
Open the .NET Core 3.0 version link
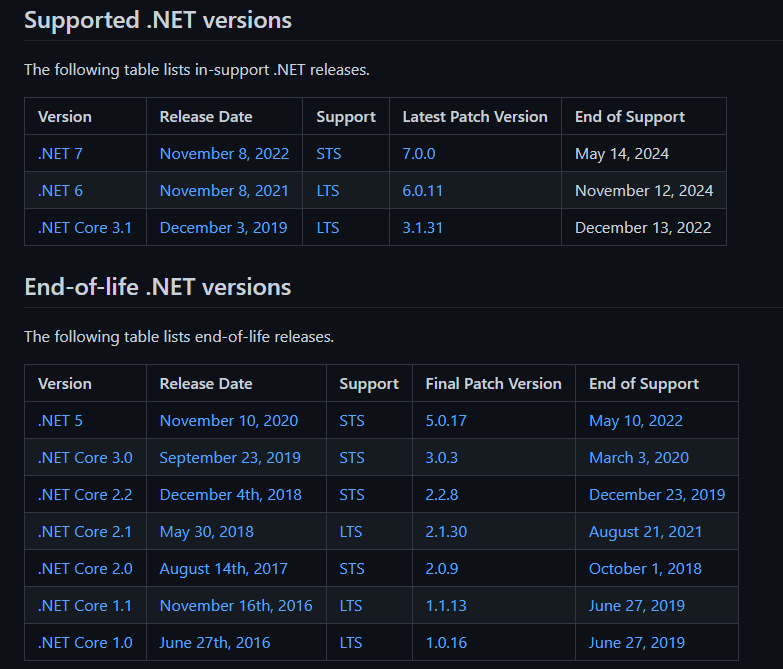click(85, 458)
